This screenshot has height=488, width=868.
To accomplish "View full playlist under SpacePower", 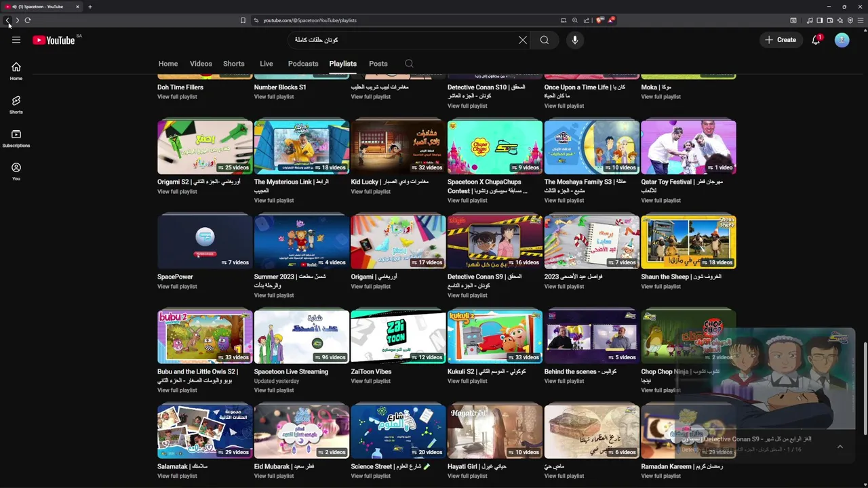I will (177, 287).
